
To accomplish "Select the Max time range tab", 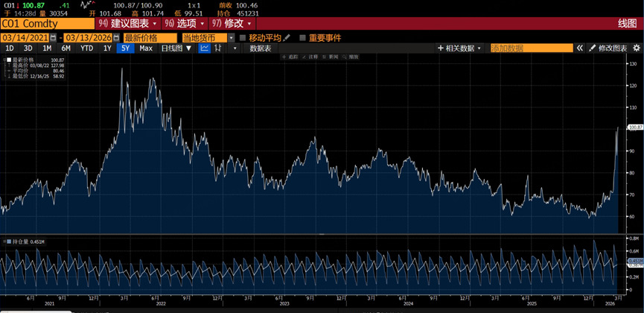I will 146,48.
